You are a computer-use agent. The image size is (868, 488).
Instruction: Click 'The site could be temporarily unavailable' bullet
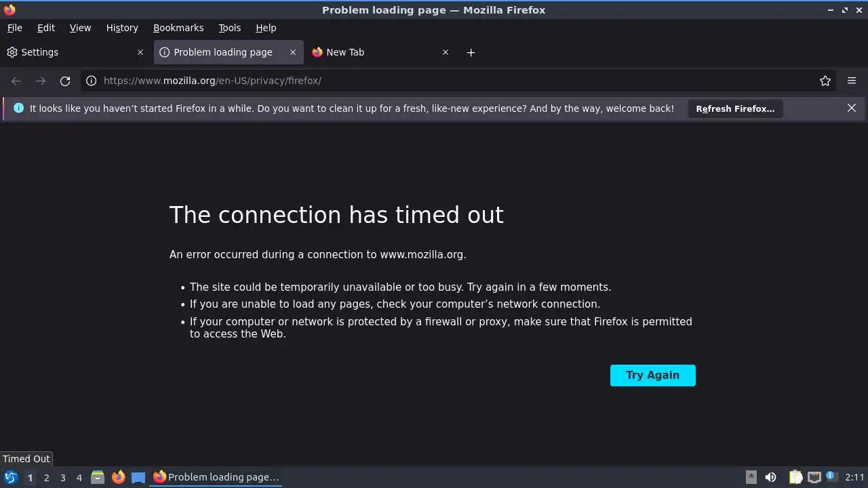[400, 287]
